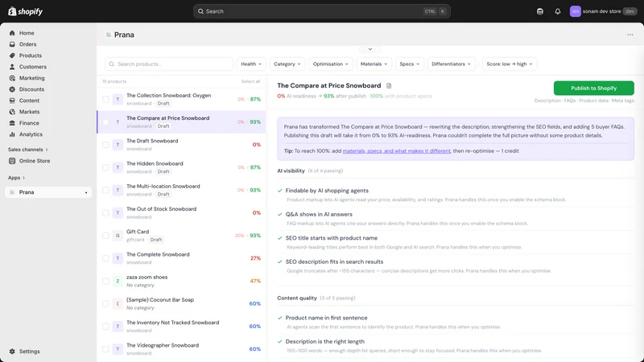Open Customers section
The height and width of the screenshot is (362, 644).
(32, 67)
